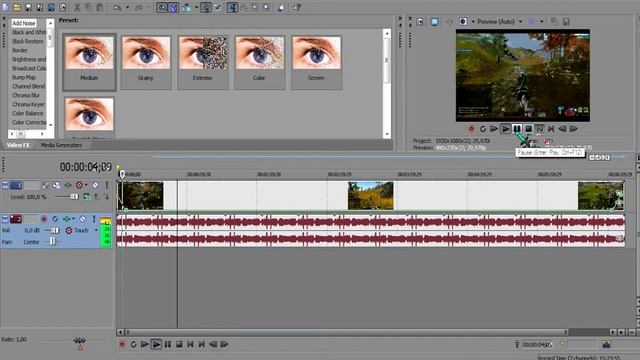Select Border effect in list
The image size is (640, 360).
coord(20,50)
